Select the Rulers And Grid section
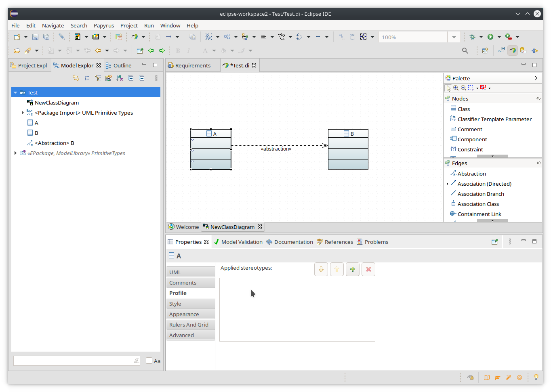 coord(191,325)
